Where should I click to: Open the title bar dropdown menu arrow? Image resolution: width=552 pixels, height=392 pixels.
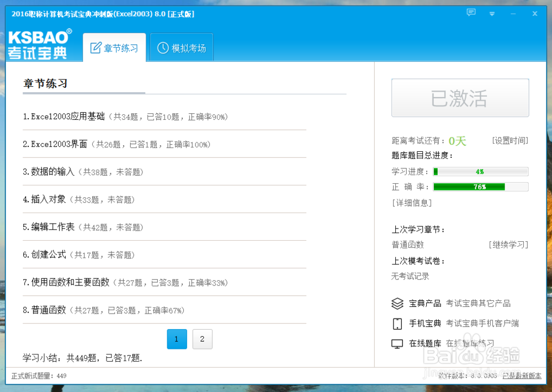pyautogui.click(x=492, y=14)
